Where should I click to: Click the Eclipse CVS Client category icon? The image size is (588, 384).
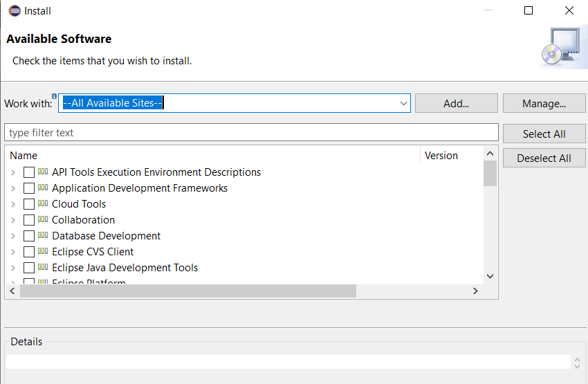coord(43,251)
